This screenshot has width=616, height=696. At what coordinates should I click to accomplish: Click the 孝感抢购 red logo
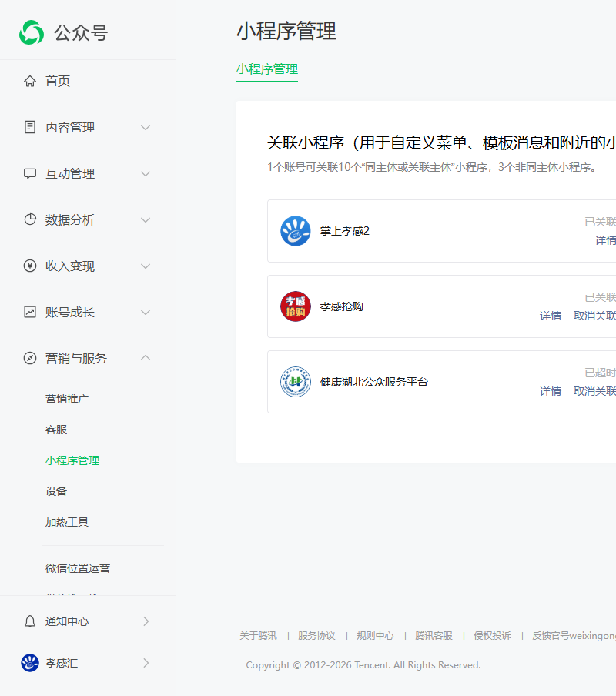coord(296,306)
